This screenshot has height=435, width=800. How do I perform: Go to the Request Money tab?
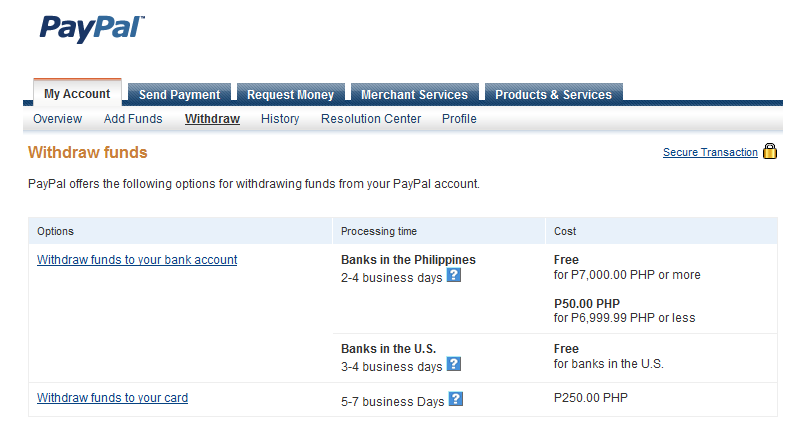click(290, 95)
